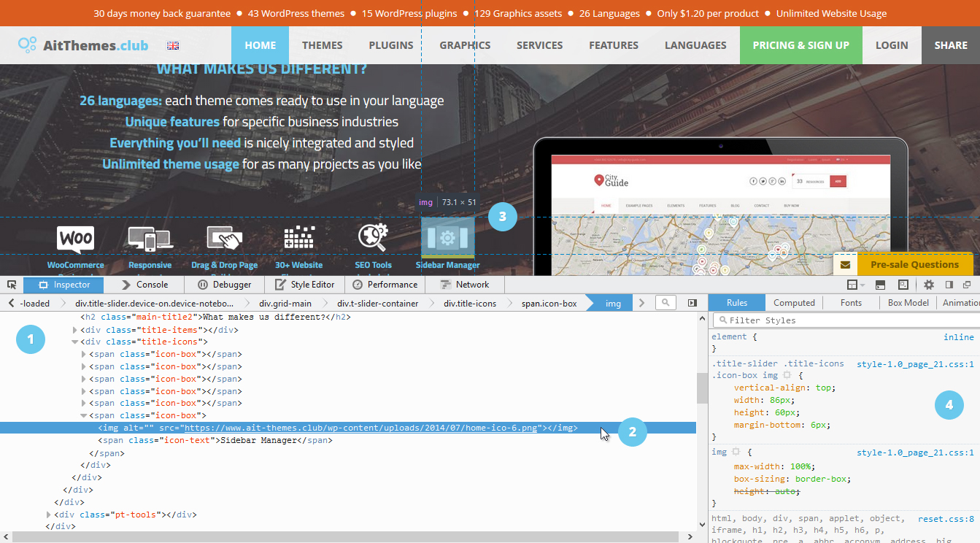The width and height of the screenshot is (980, 543).
Task: Click the SEO Tools icon
Action: (373, 237)
